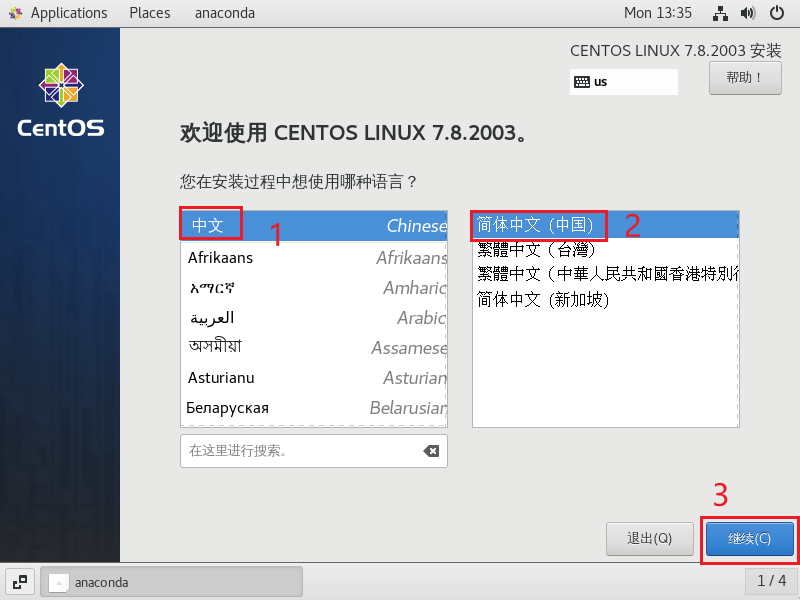Open the Places menu
This screenshot has width=800, height=600.
click(149, 13)
